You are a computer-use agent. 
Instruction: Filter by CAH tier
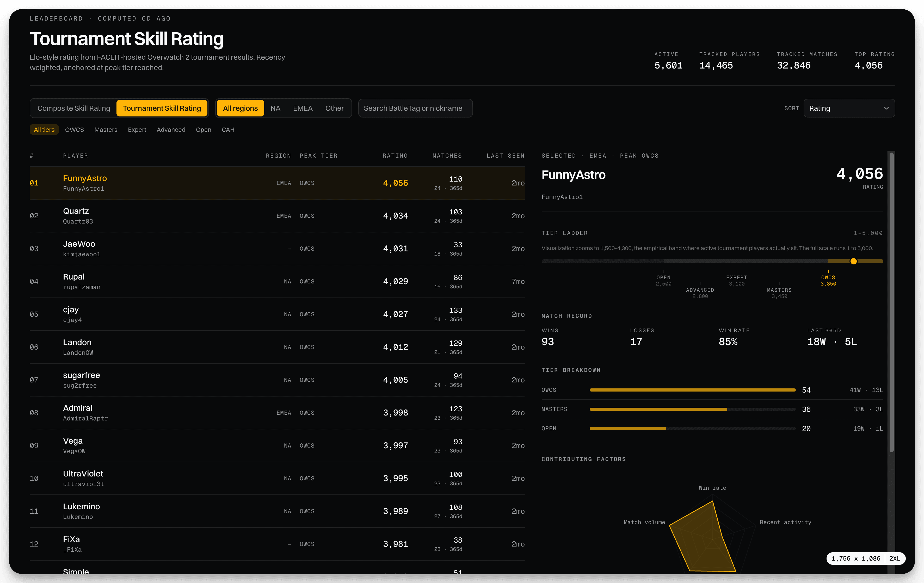[228, 130]
